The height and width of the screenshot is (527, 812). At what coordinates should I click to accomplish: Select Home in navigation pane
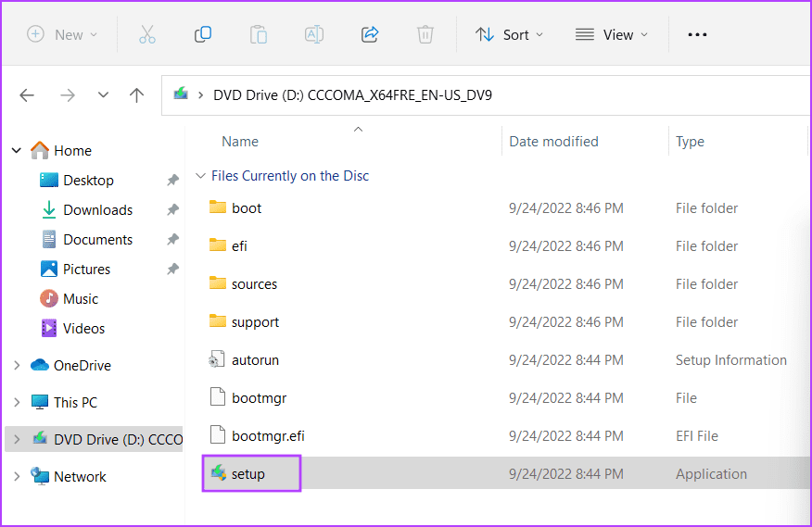[72, 151]
